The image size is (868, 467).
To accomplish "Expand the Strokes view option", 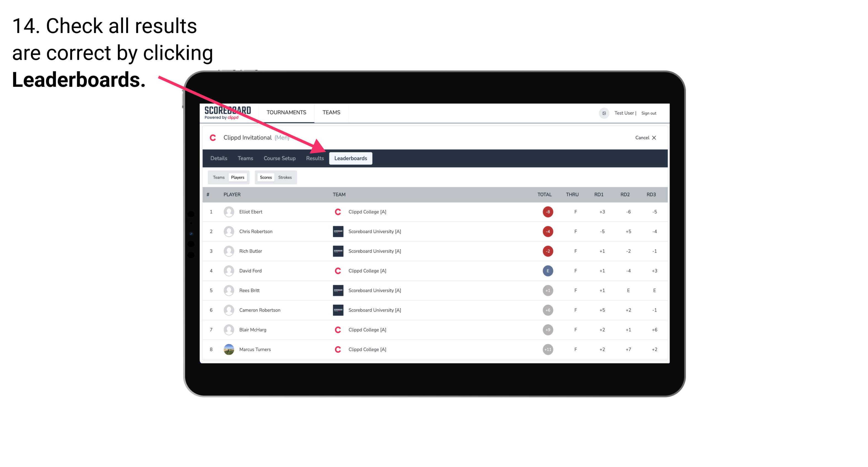I will (x=286, y=177).
